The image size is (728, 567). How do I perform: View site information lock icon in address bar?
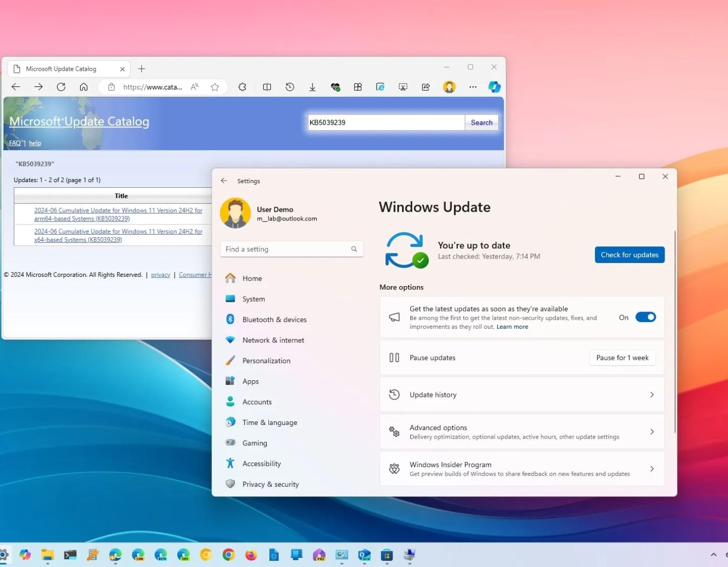tap(111, 87)
